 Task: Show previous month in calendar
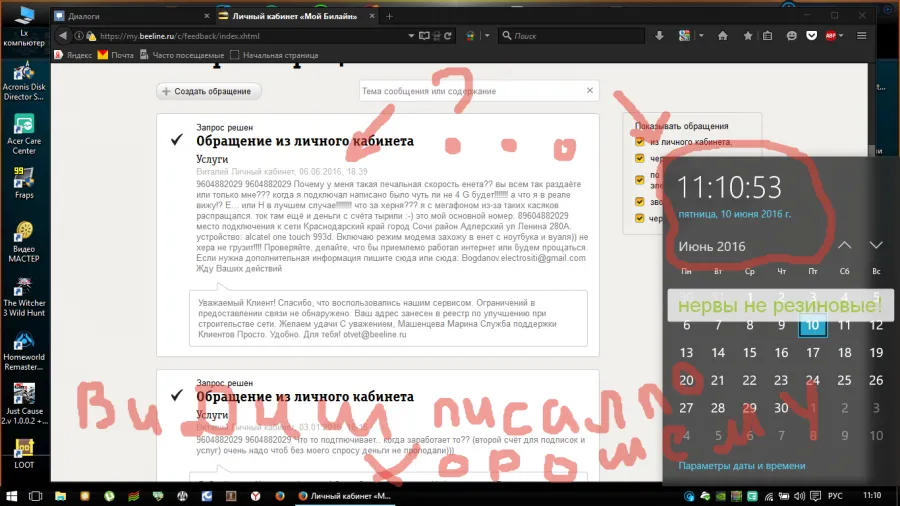tap(844, 246)
